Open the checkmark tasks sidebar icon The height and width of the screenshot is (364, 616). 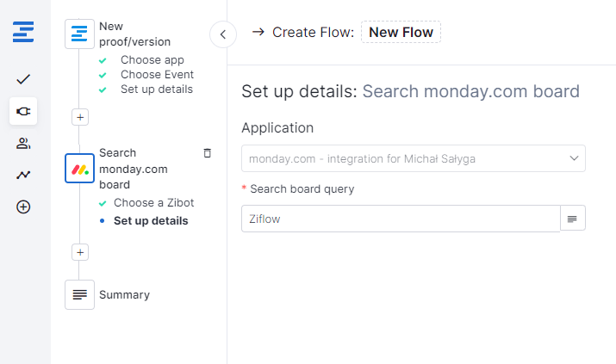click(24, 79)
